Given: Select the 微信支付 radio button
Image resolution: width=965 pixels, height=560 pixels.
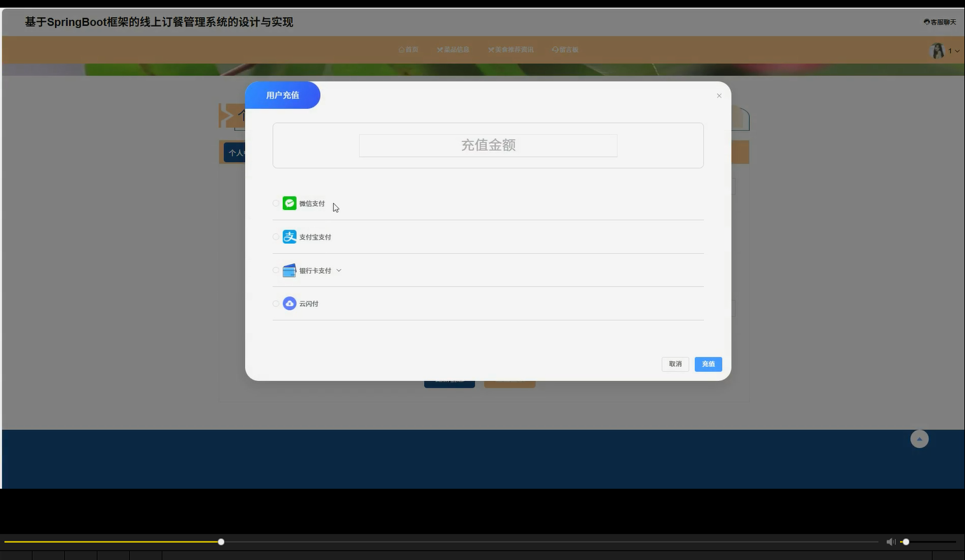Looking at the screenshot, I should pyautogui.click(x=275, y=203).
